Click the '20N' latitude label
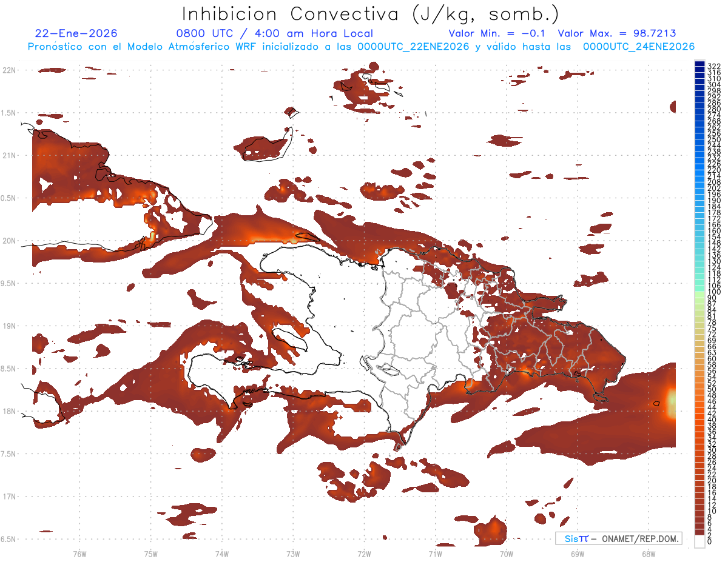 [10, 241]
